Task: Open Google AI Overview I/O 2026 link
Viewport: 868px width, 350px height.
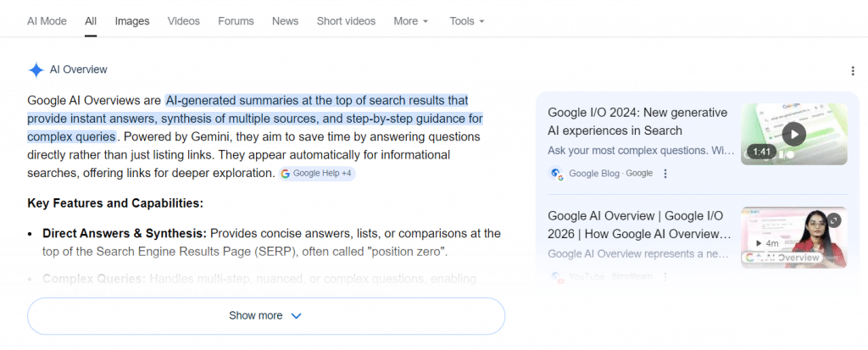Action: point(640,225)
